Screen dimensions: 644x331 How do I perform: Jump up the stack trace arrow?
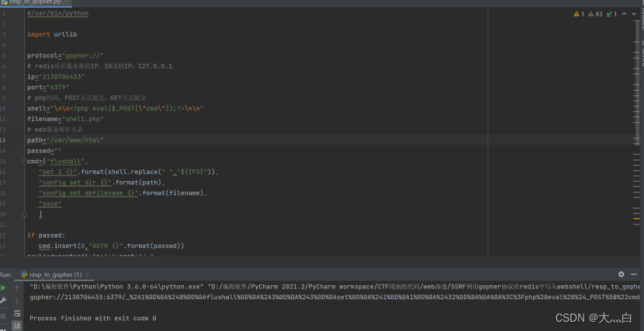pos(17,288)
